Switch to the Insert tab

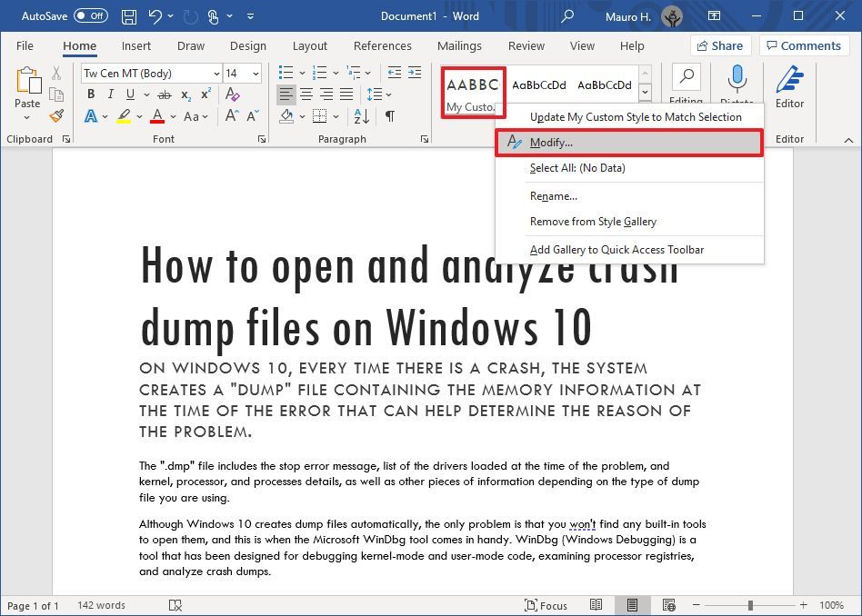click(135, 45)
